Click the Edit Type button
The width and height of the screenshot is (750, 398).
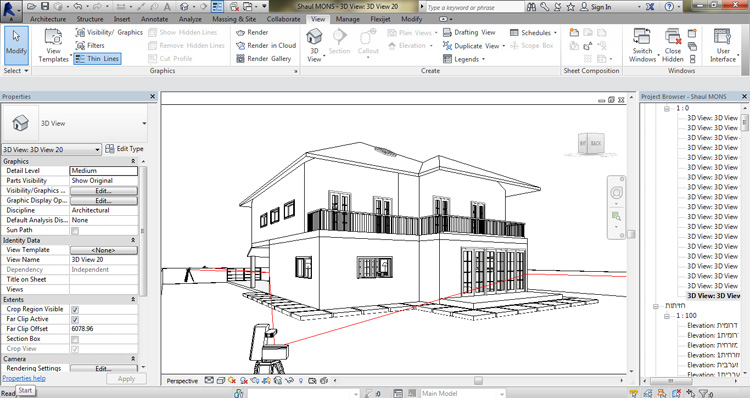[124, 149]
